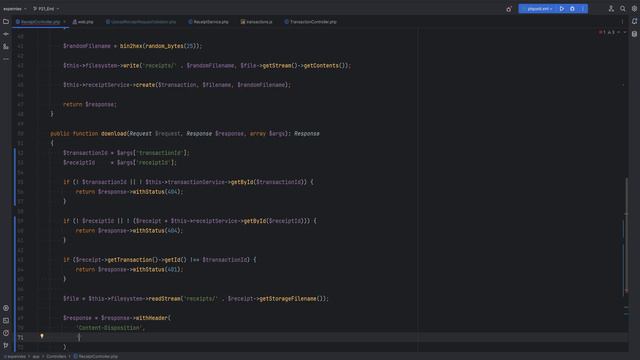
Task: Close the ReceiptController.php tab
Action: 64,22
